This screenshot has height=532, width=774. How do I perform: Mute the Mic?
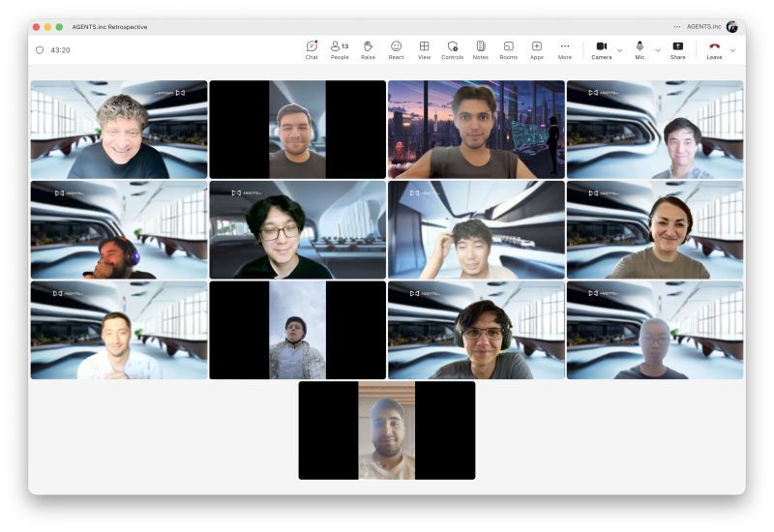click(x=640, y=50)
